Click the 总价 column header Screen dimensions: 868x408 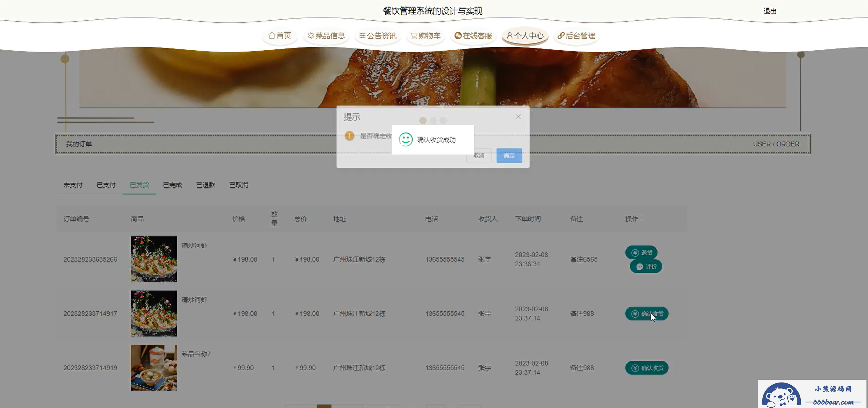300,219
